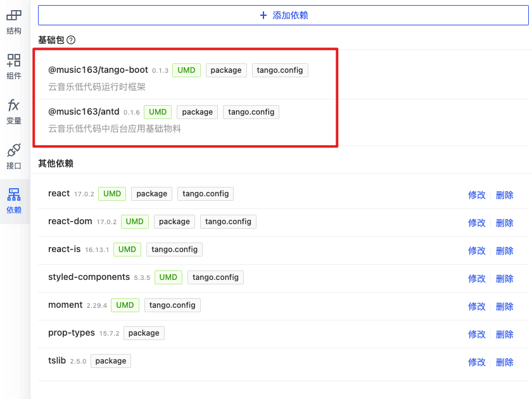Screen dimensions: 532x399
Task: Click the UMD tag on the styled-components row
Action: point(168,277)
